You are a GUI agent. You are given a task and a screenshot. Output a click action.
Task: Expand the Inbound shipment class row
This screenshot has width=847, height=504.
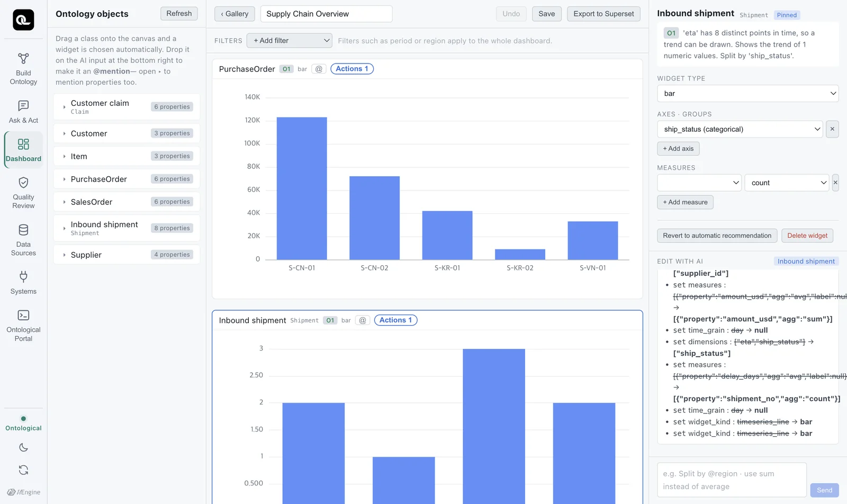[64, 228]
